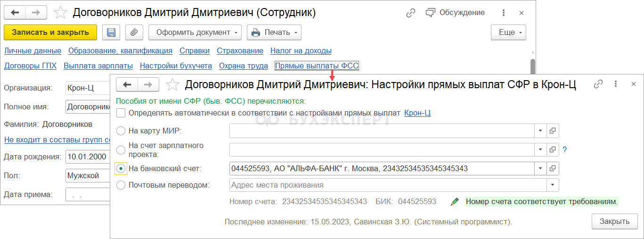
Task: Open the Еще menu
Action: (x=509, y=33)
